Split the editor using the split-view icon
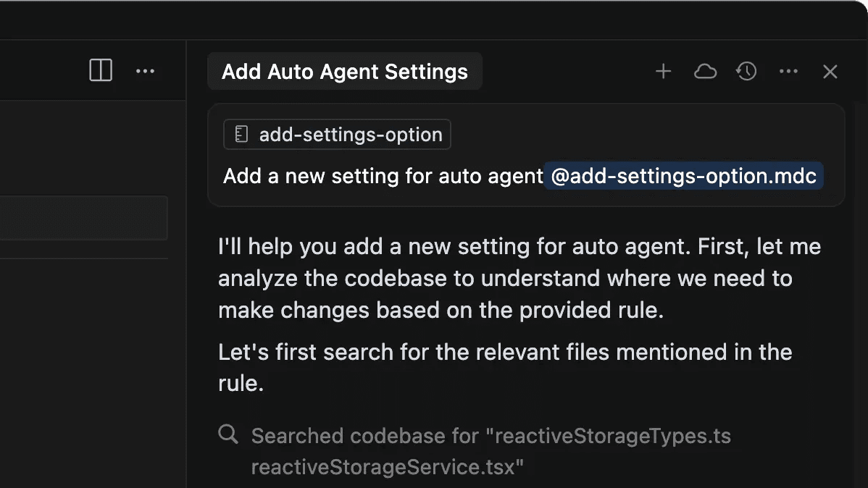This screenshot has height=488, width=868. [x=101, y=70]
